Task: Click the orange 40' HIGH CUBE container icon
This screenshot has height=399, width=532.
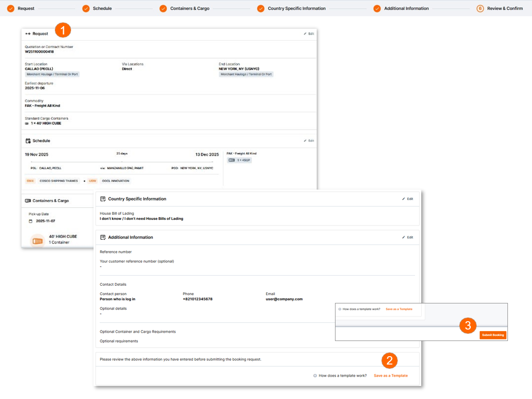Action: (37, 241)
